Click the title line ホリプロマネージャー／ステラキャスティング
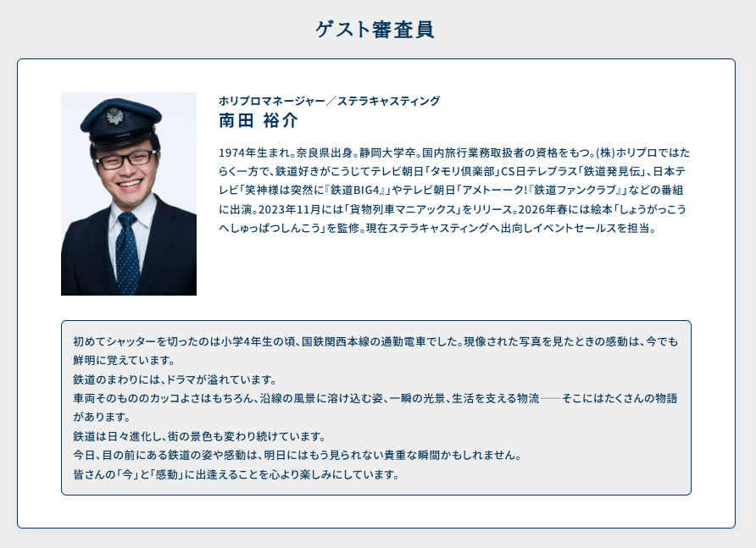The width and height of the screenshot is (756, 548). tap(330, 101)
